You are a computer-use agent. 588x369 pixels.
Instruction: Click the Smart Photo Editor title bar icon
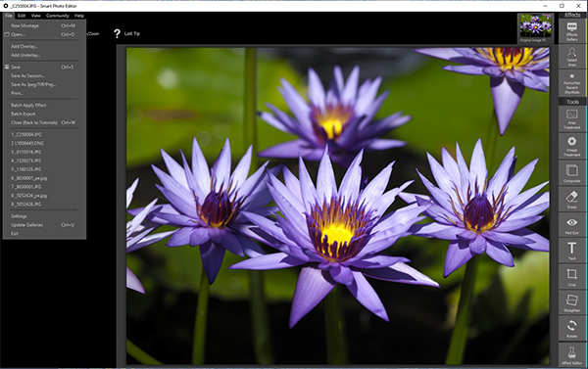6,6
